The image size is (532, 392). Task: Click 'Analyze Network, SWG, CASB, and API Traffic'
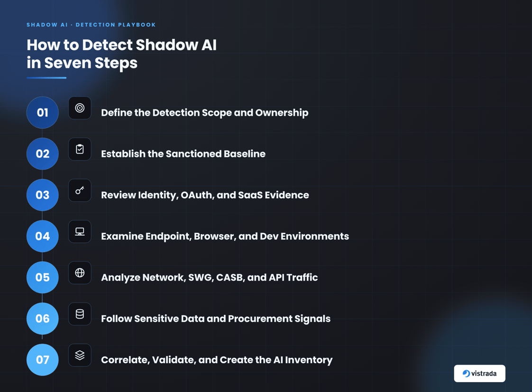[x=210, y=277]
